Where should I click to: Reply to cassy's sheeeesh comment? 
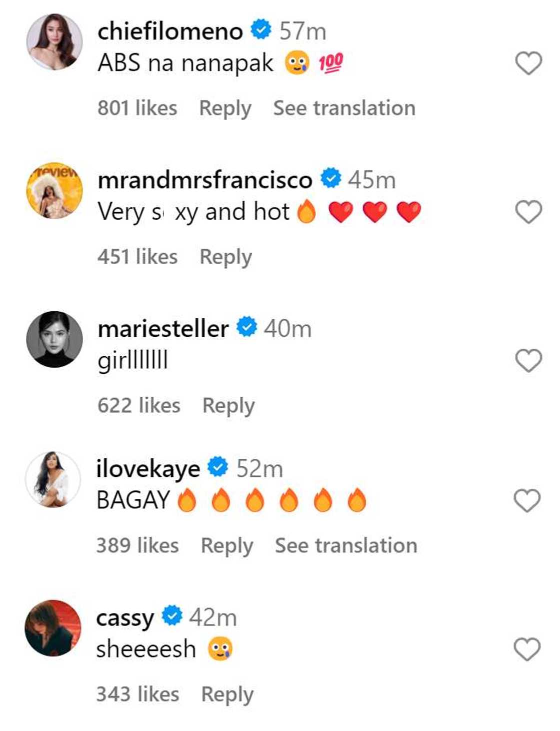point(227,694)
